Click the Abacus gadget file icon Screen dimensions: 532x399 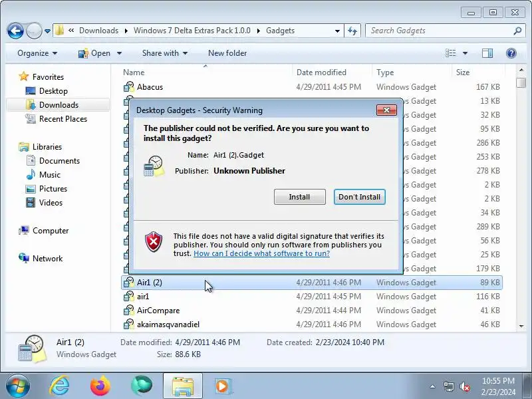[129, 87]
